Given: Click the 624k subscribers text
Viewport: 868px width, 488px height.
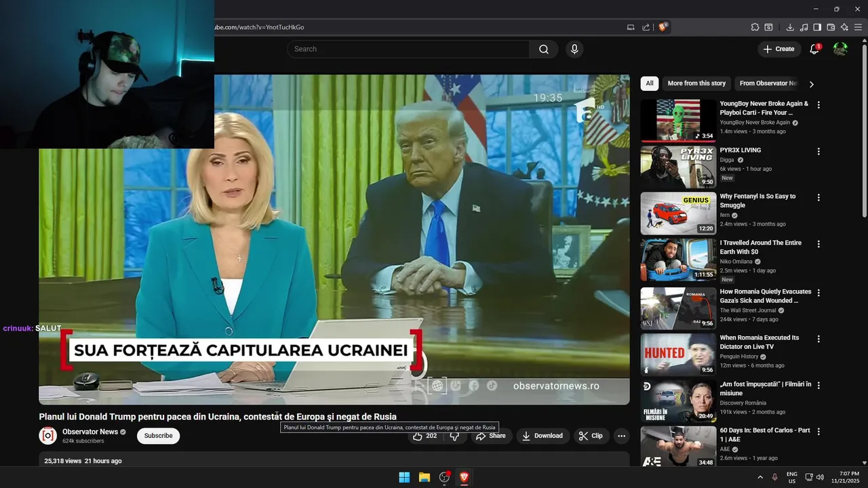Looking at the screenshot, I should pyautogui.click(x=83, y=441).
